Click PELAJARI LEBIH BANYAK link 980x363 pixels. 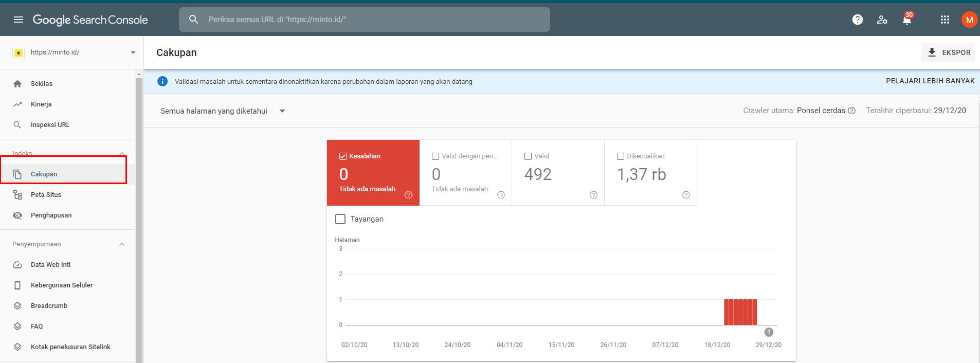point(930,81)
